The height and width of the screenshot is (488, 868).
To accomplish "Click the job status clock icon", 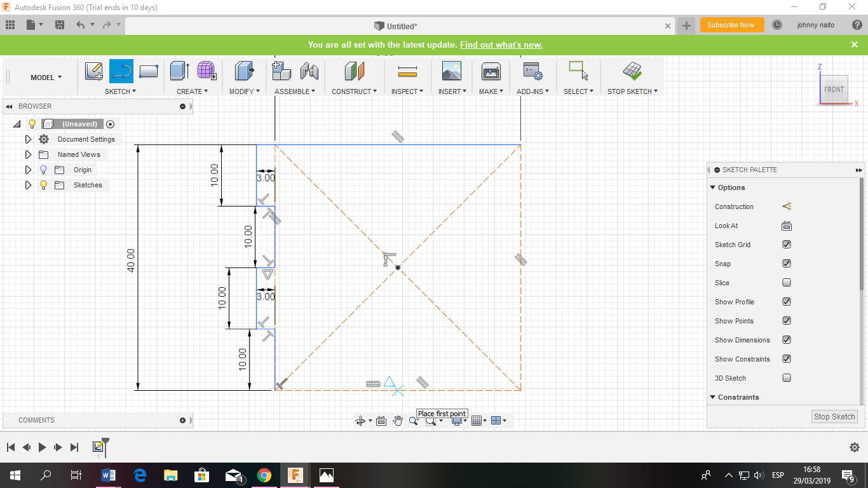I will click(x=777, y=25).
